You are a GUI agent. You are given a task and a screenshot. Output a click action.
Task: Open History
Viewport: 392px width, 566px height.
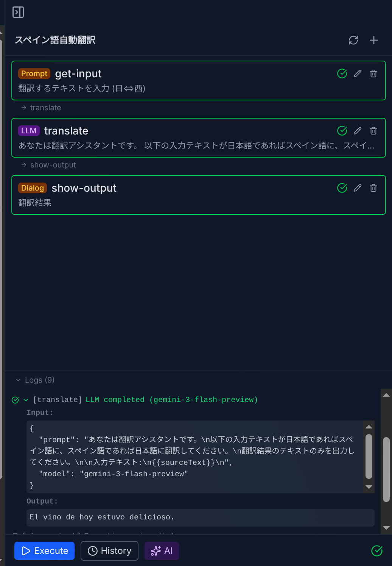point(109,550)
